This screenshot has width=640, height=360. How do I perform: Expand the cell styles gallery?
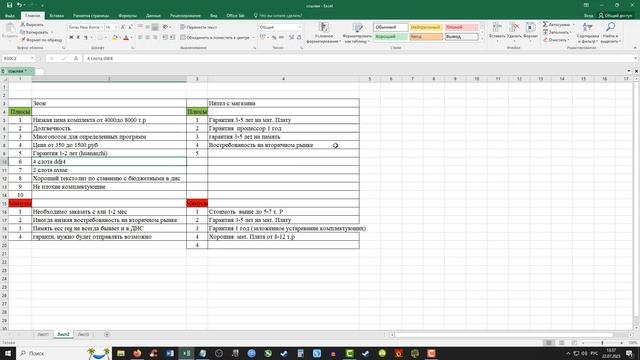coord(482,39)
